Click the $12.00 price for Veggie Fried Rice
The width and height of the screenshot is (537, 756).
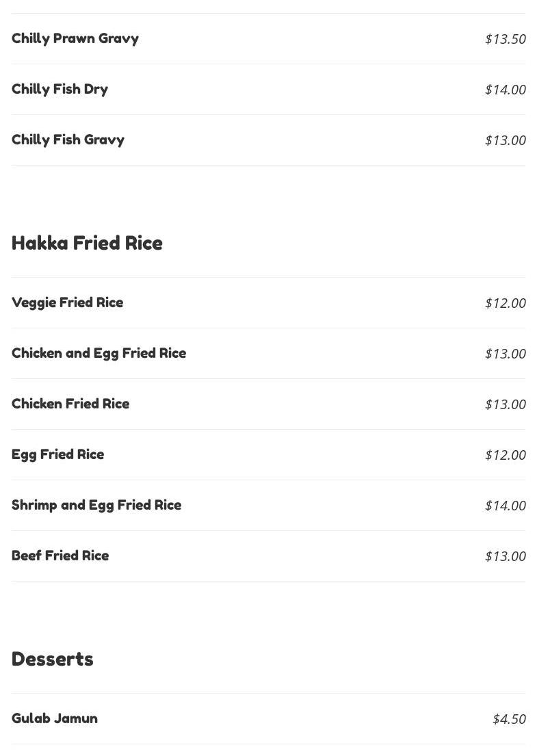click(x=505, y=303)
